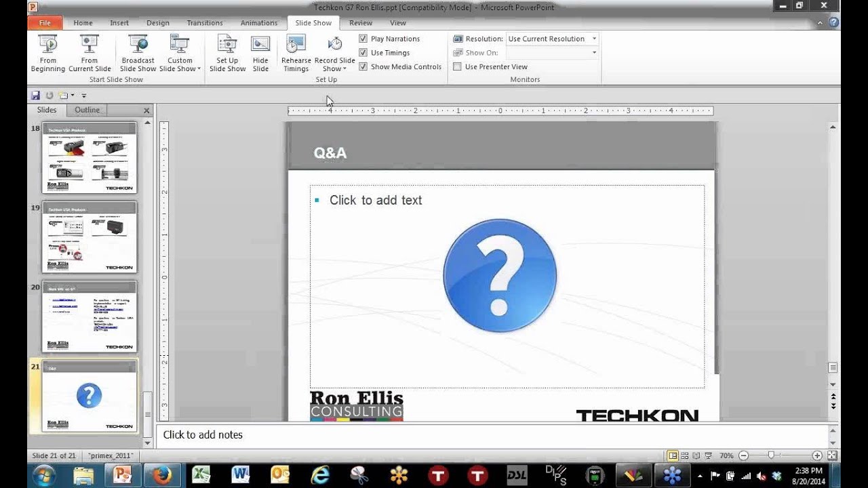Click the Hide Slide button
This screenshot has height=488, width=868.
(260, 54)
